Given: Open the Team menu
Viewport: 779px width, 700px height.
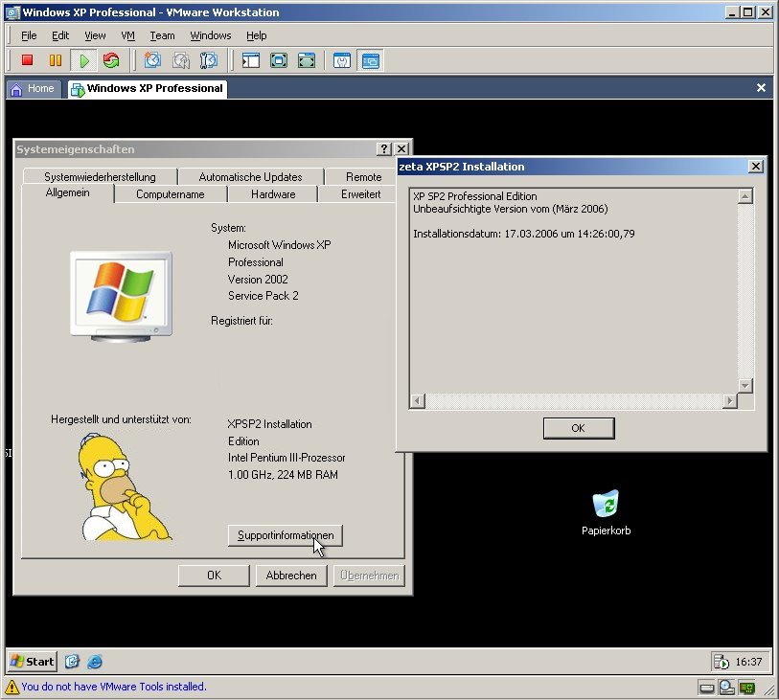Looking at the screenshot, I should coord(163,35).
